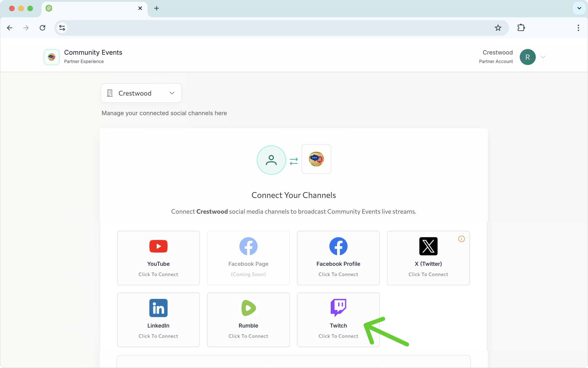Connect the LinkedIn channel
Screen dimensions: 588x368
pyautogui.click(x=158, y=320)
